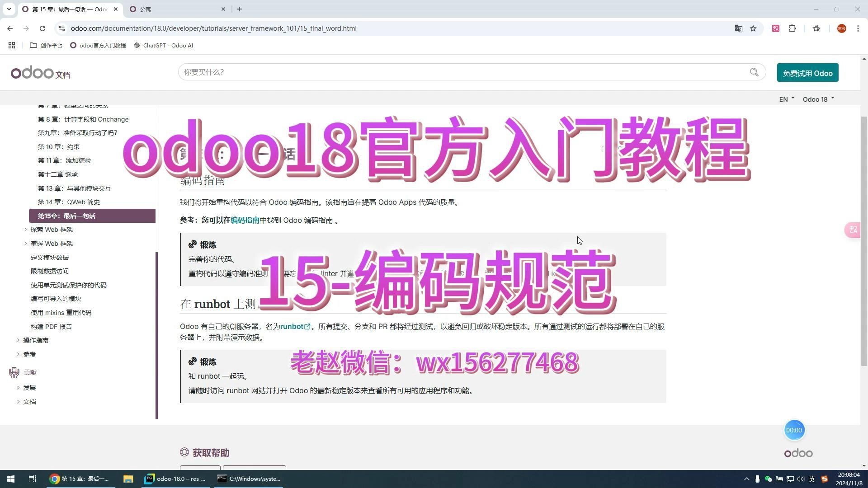
Task: Click the browser back arrow
Action: tap(10, 28)
